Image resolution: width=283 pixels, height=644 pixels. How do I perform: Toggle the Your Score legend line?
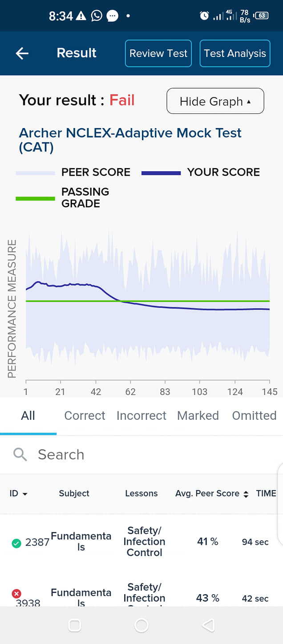[x=161, y=173]
